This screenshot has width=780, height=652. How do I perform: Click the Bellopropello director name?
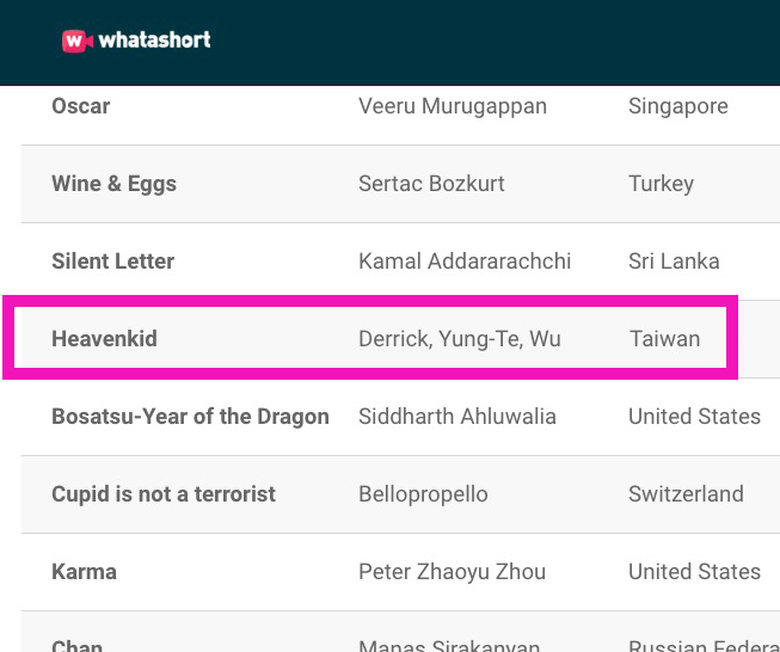(423, 494)
